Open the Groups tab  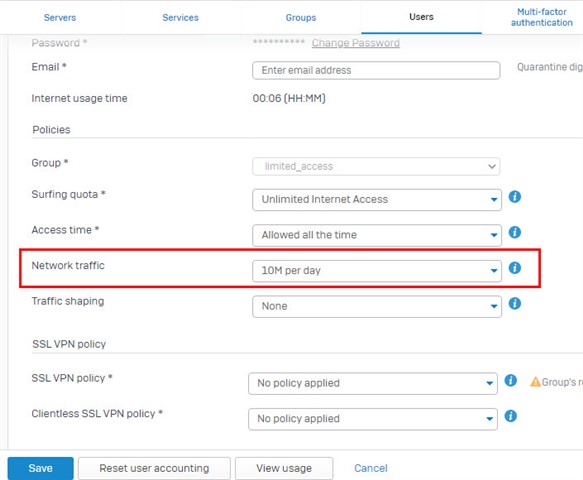301,17
